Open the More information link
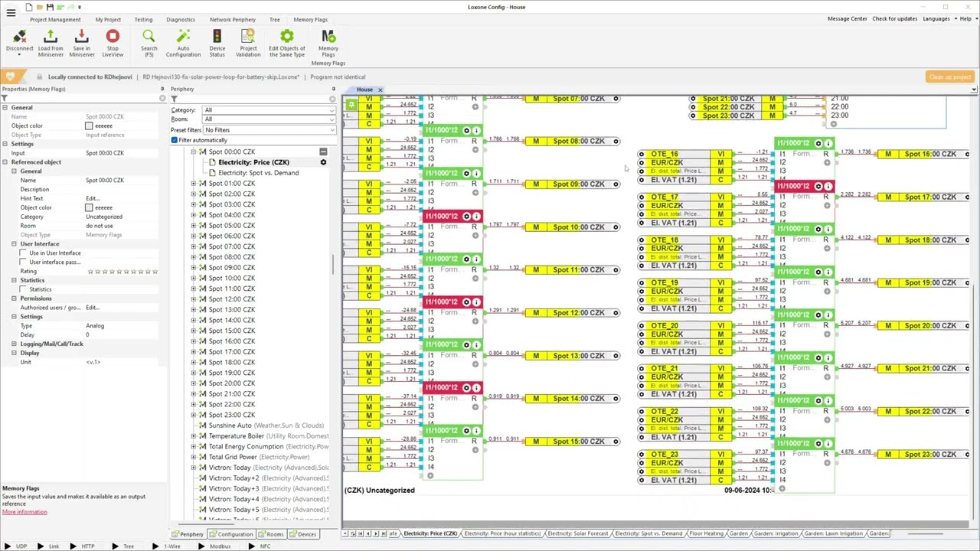 pos(24,512)
